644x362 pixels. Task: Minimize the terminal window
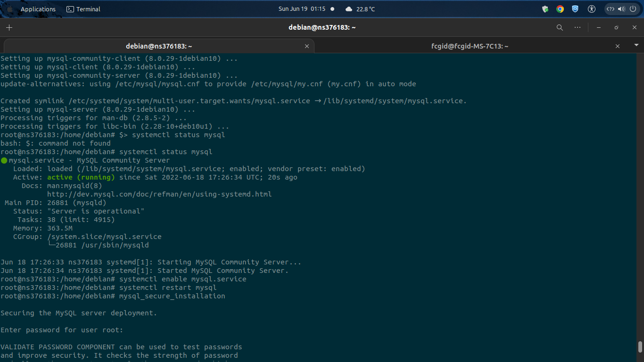[x=599, y=27]
